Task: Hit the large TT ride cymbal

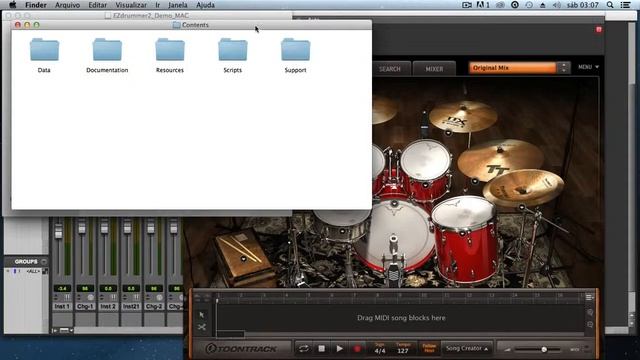Action: [x=500, y=160]
